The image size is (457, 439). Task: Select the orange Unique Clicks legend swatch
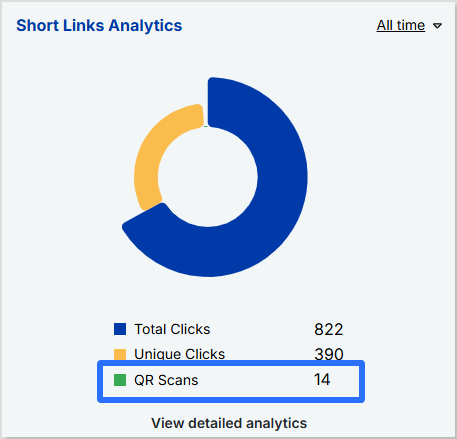[x=120, y=354]
